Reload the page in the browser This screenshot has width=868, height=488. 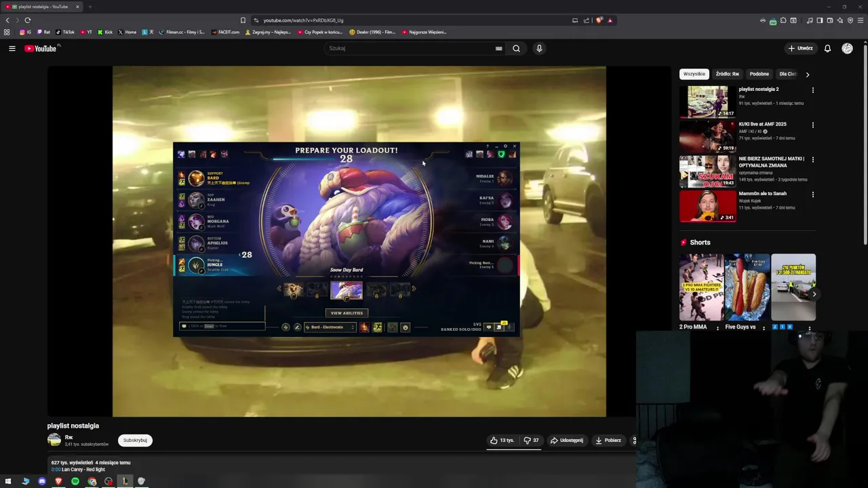(27, 20)
